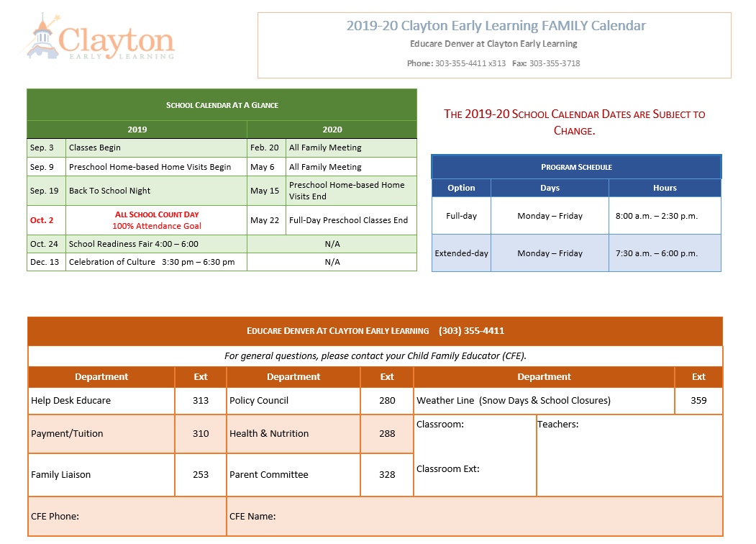Click the 'Hours' column header
Viewport: 756px width, 544px height.
tap(665, 188)
